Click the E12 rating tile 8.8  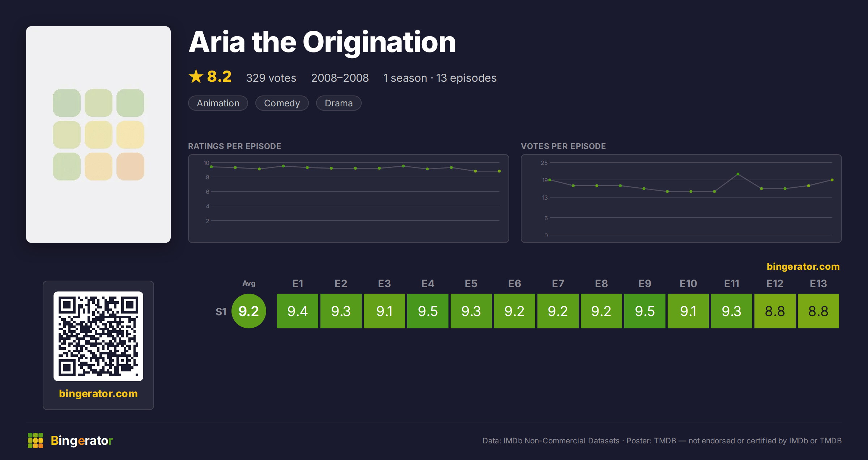[775, 311]
